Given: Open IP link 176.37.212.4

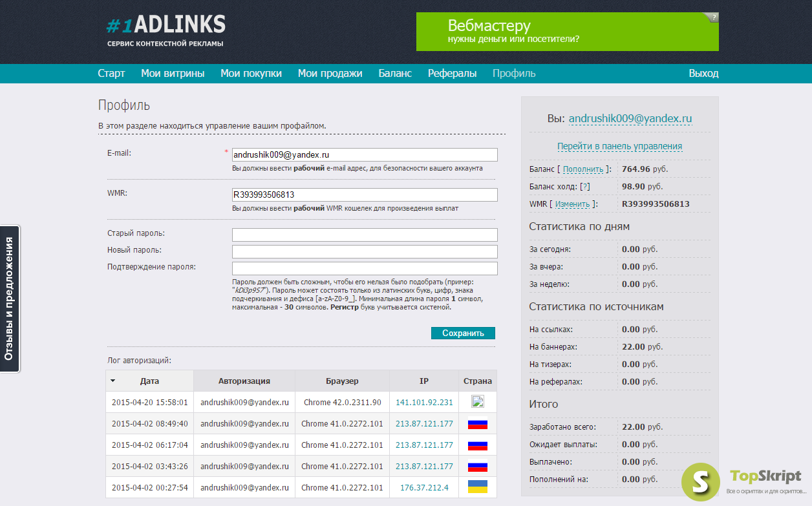Looking at the screenshot, I should pos(424,487).
